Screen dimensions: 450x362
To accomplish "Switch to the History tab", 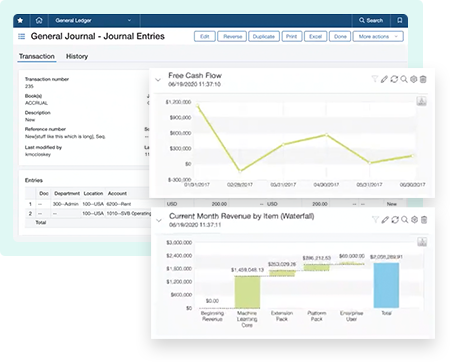I will click(x=77, y=56).
